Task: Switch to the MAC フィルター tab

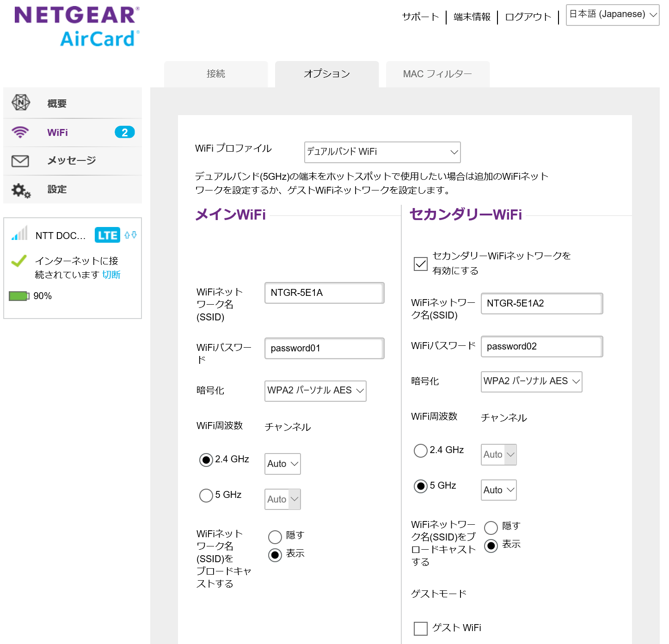Action: click(x=437, y=74)
